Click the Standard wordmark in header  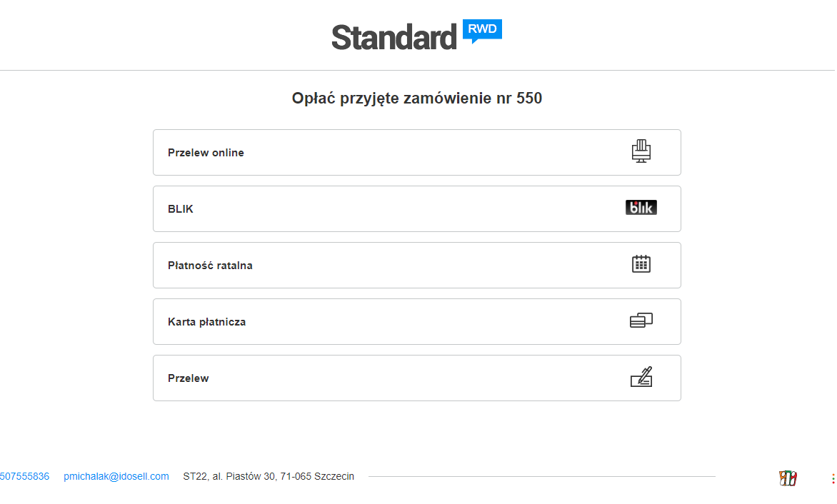[394, 37]
